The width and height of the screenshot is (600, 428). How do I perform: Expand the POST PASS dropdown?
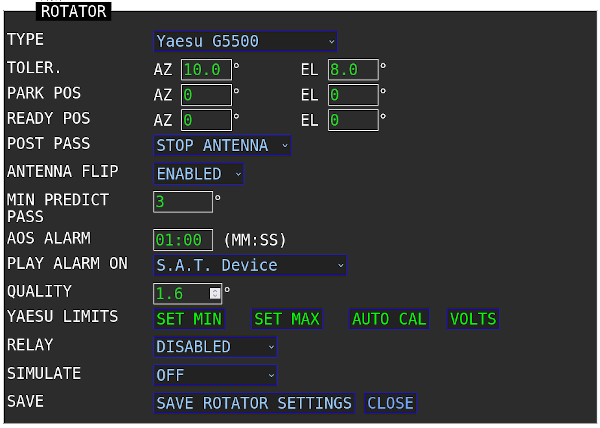(x=222, y=146)
